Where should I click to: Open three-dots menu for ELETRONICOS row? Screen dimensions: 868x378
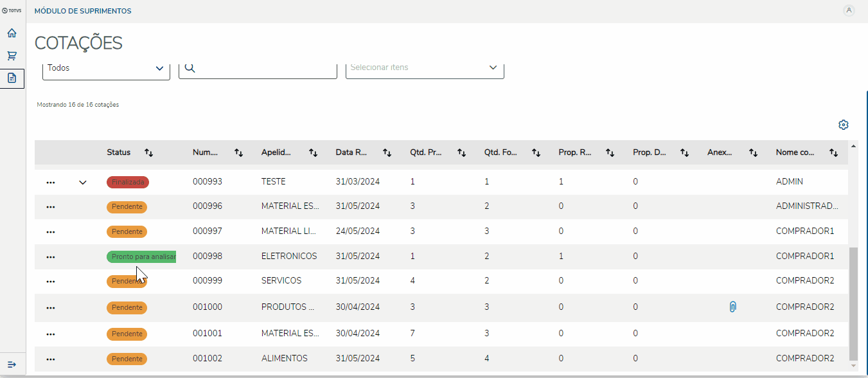click(x=51, y=257)
